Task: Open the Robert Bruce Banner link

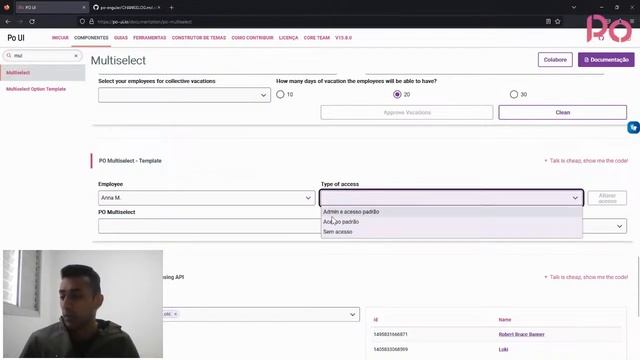Action: (521, 334)
